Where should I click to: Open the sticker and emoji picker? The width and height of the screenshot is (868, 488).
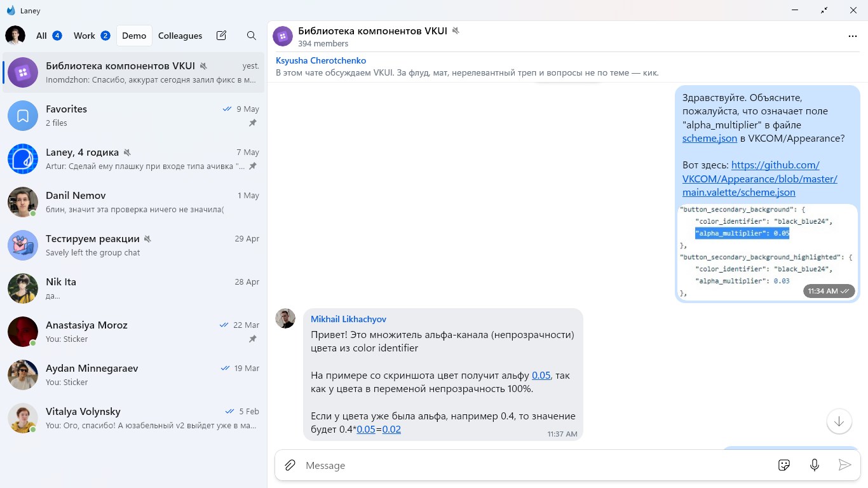pos(784,465)
